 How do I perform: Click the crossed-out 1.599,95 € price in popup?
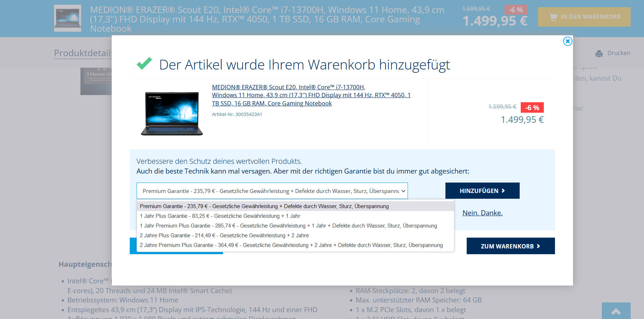(x=502, y=107)
